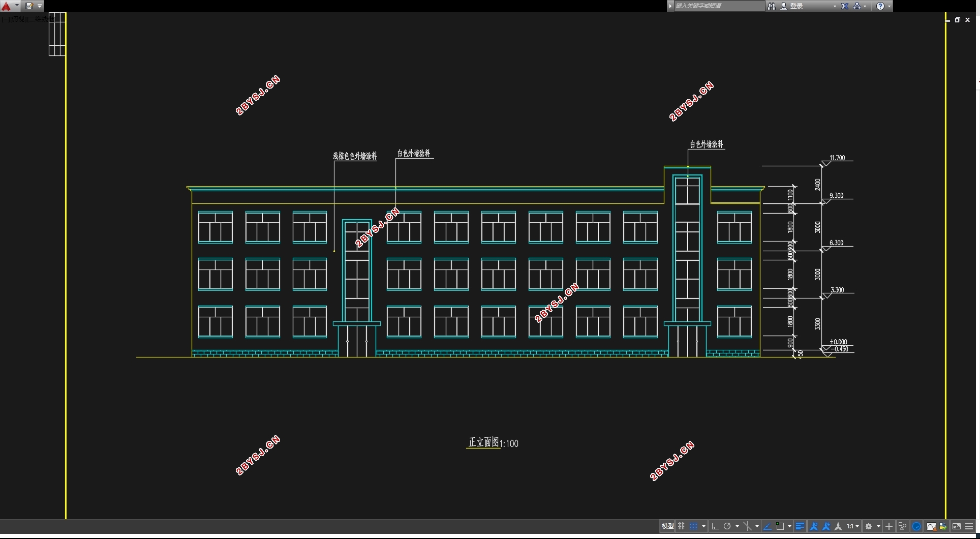Viewport: 980px width, 539px height.
Task: Restore the drawing window
Action: tap(957, 20)
